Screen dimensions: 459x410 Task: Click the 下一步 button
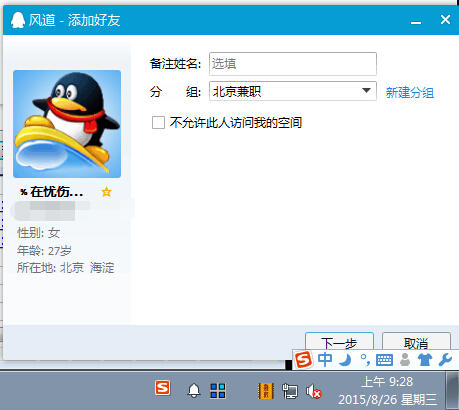tap(339, 342)
